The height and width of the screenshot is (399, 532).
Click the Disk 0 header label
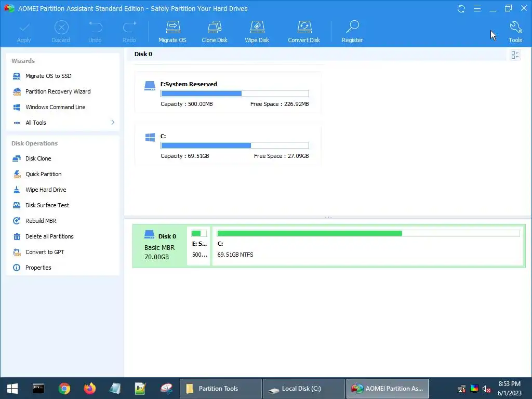click(143, 54)
